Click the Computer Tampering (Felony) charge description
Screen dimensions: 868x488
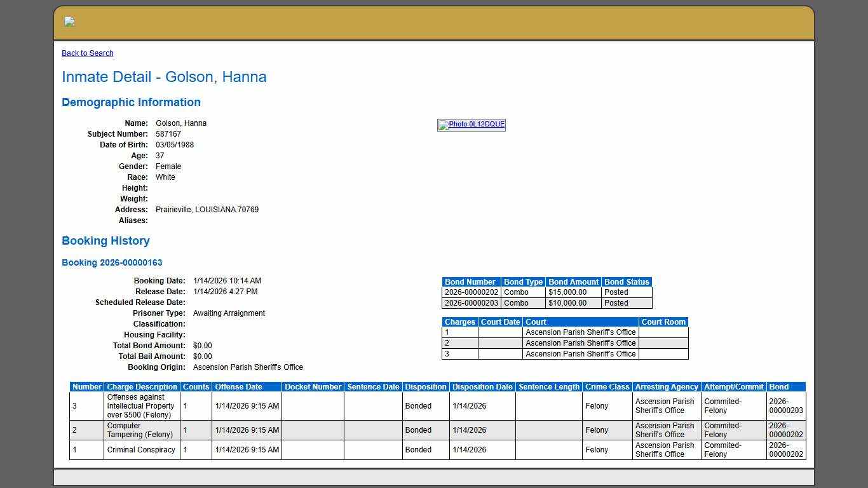[x=140, y=430]
